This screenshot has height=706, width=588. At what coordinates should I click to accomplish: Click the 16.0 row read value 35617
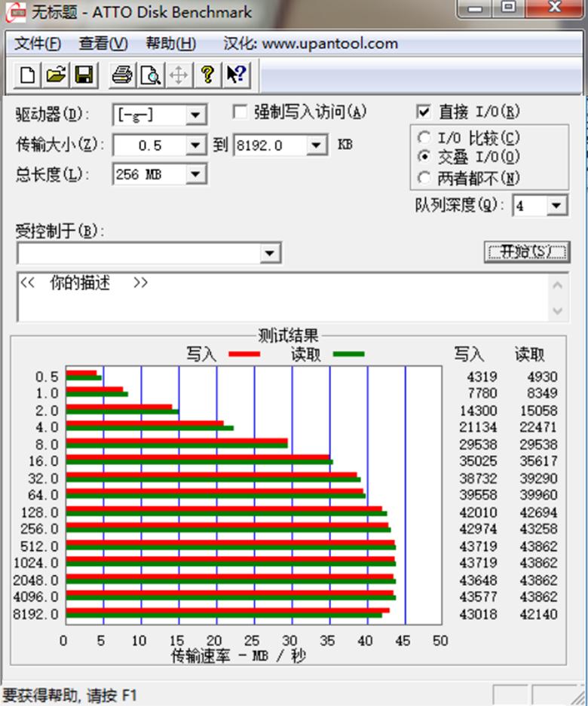coord(538,461)
